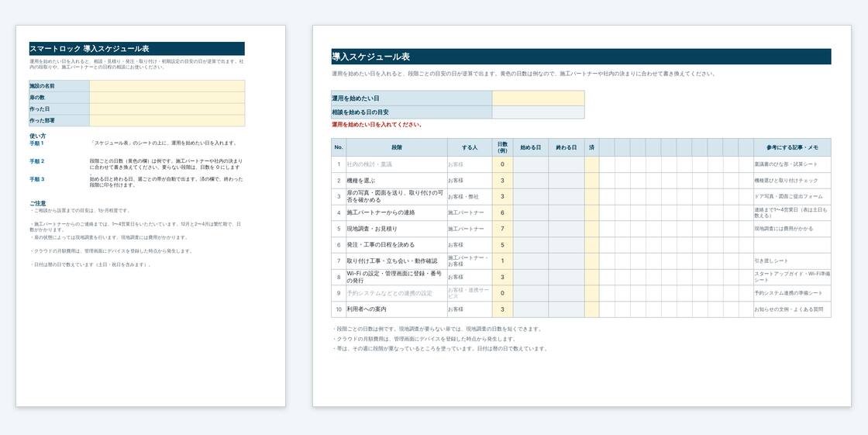Click the days value 6 in row 4
Viewport: 868px width, 435px height.
(503, 212)
